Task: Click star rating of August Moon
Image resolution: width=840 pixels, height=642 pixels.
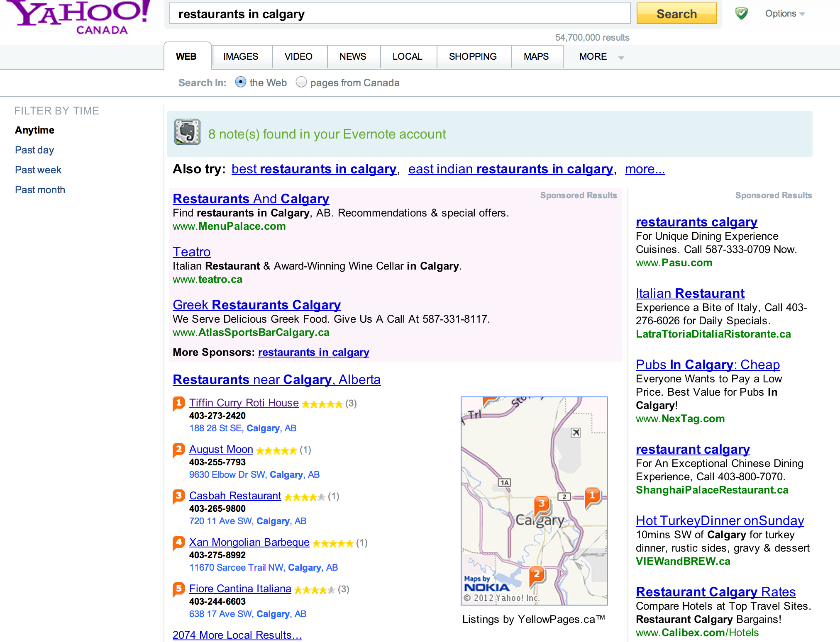Action: [x=276, y=451]
